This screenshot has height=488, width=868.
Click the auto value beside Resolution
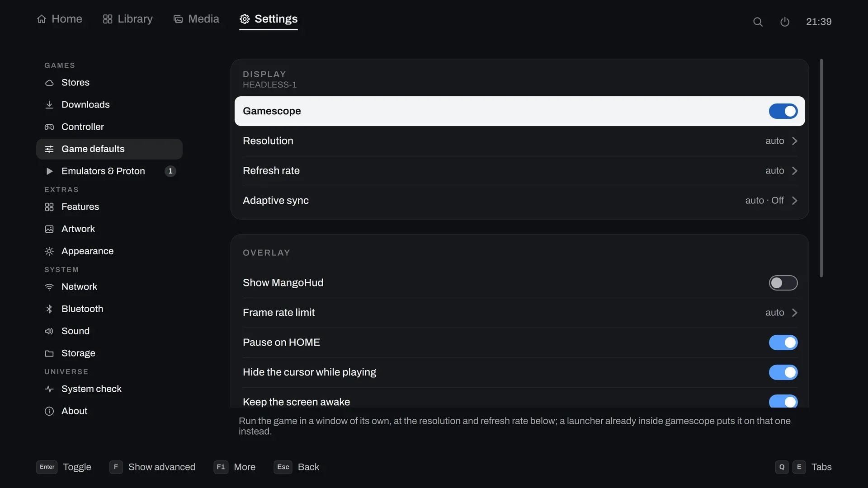point(775,141)
